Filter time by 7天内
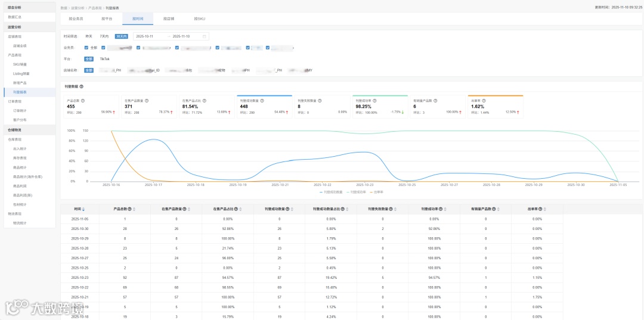Viewport: 644px width, 320px height. [104, 36]
